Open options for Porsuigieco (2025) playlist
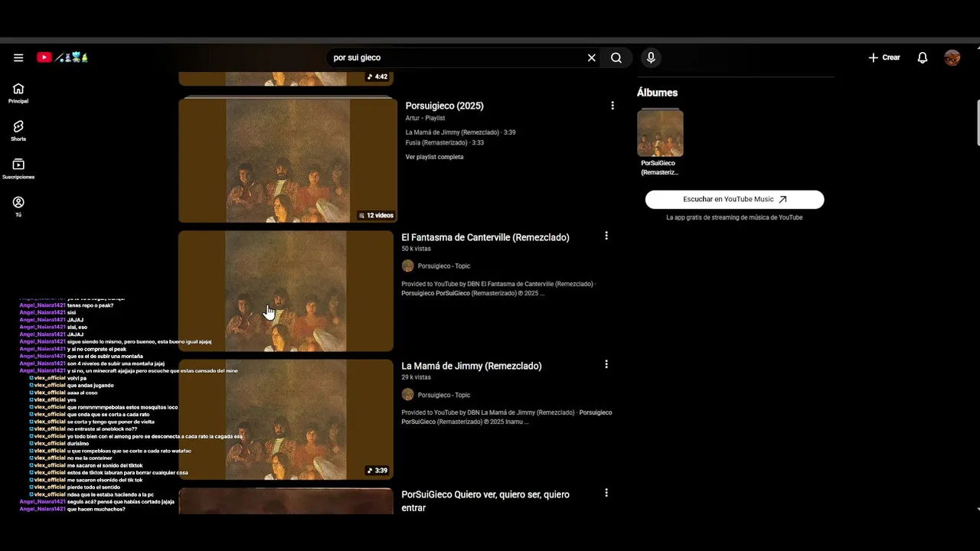This screenshot has height=551, width=980. [x=612, y=106]
